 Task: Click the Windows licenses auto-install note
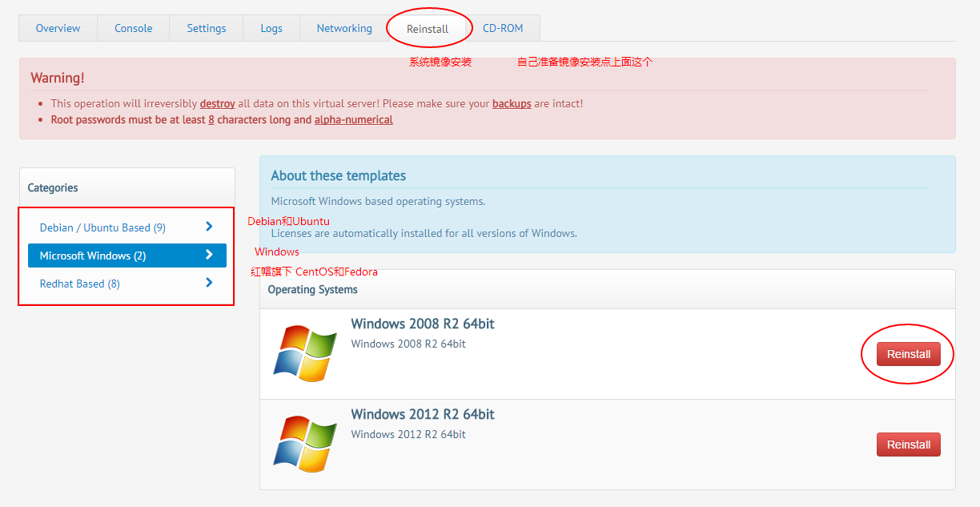(424, 233)
